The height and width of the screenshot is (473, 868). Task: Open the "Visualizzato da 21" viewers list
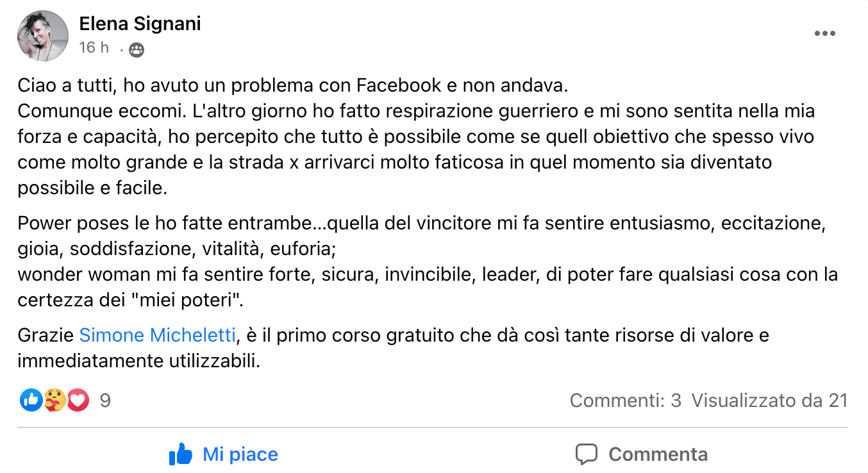[769, 401]
